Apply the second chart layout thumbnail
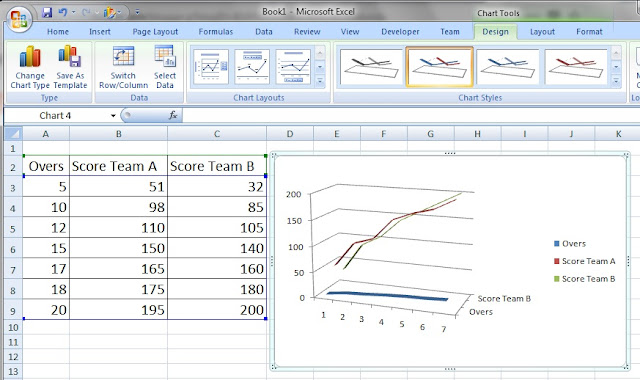640x380 pixels. tap(252, 67)
